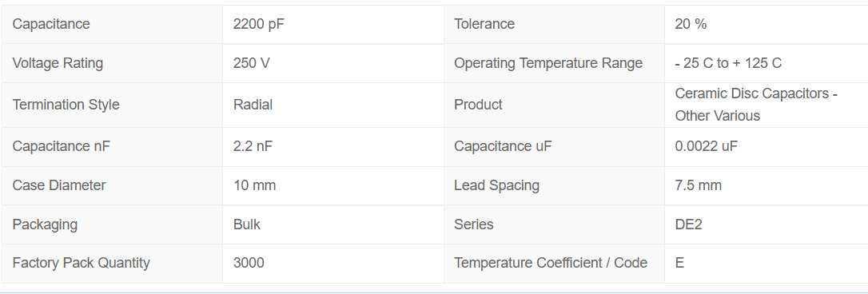Select the 2200 pF value
The width and height of the screenshot is (868, 294).
pyautogui.click(x=259, y=24)
